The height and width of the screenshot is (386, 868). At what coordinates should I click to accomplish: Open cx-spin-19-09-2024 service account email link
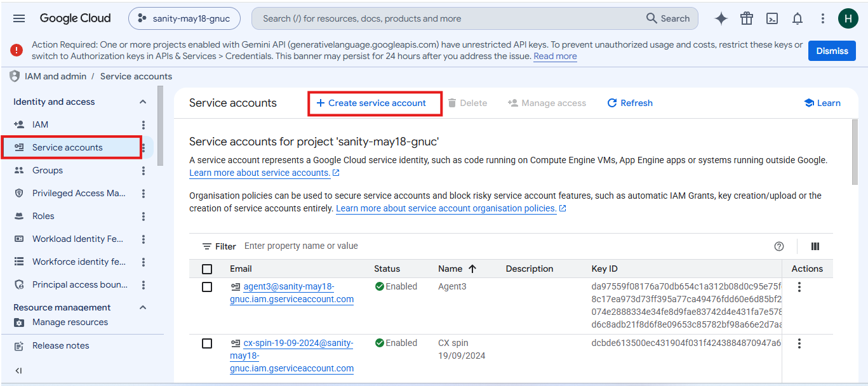pyautogui.click(x=292, y=356)
